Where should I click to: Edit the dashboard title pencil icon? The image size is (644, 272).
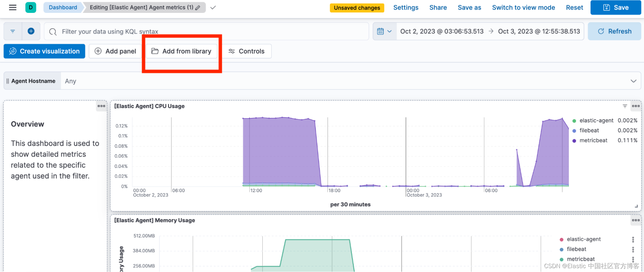tap(198, 8)
